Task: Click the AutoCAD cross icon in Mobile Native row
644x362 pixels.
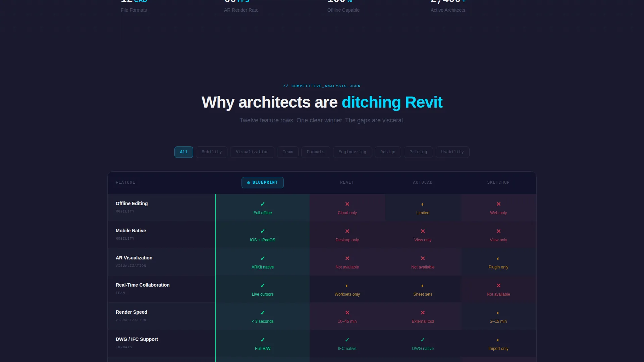Action: 423,231
